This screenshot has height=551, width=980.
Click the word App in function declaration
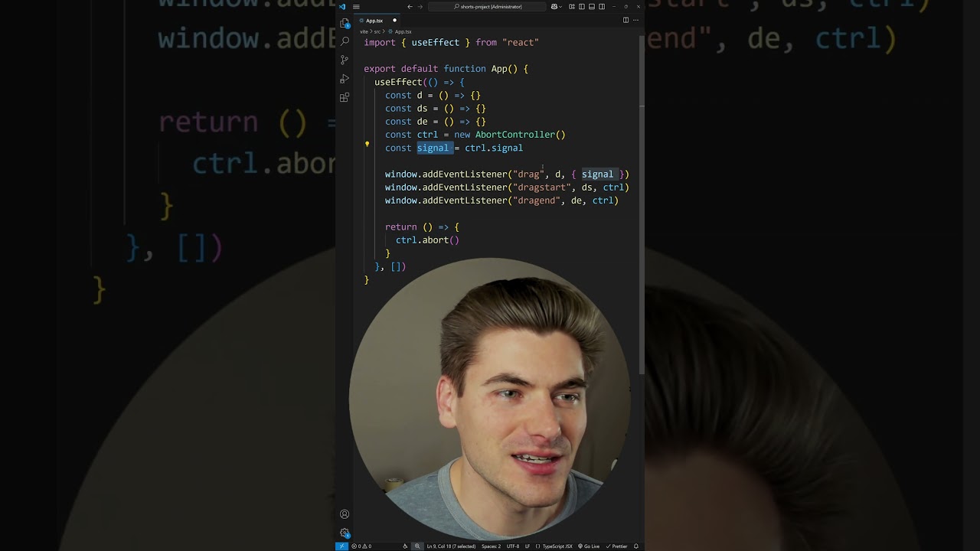[499, 69]
